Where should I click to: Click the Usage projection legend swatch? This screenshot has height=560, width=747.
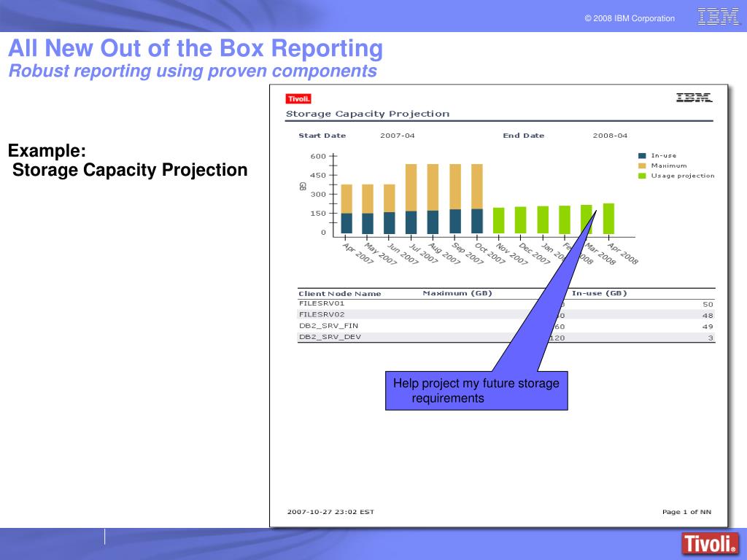coord(642,176)
